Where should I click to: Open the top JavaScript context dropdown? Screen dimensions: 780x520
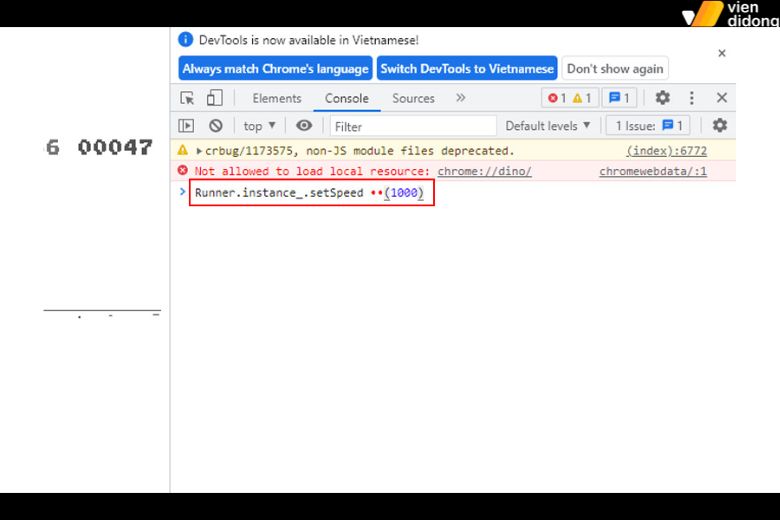259,126
